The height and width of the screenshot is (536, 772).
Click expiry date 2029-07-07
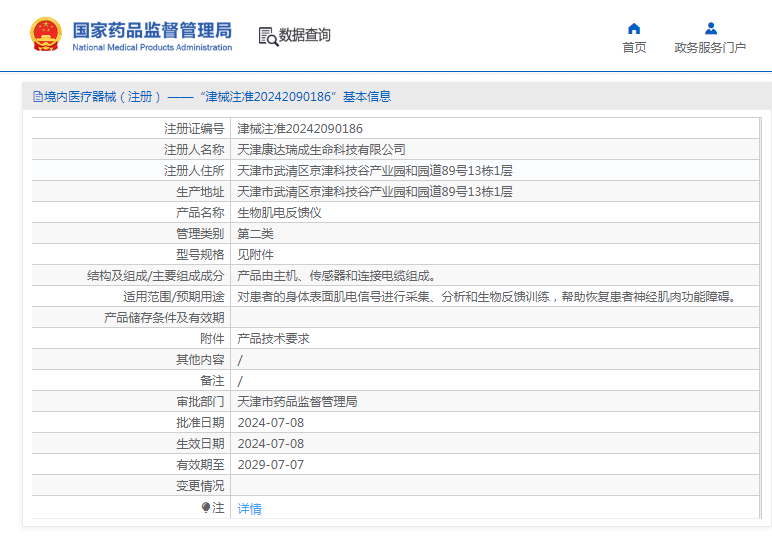(271, 465)
